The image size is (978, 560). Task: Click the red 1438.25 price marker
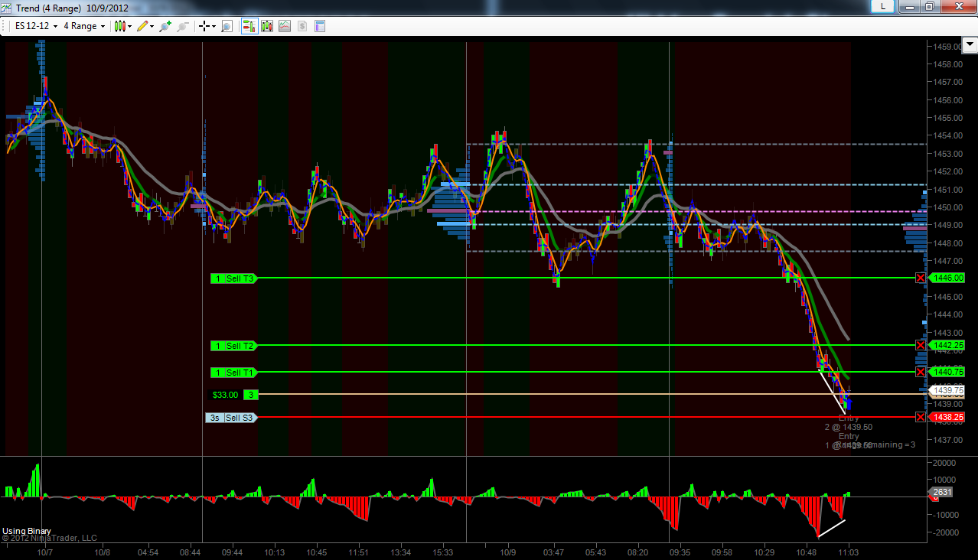pos(947,417)
